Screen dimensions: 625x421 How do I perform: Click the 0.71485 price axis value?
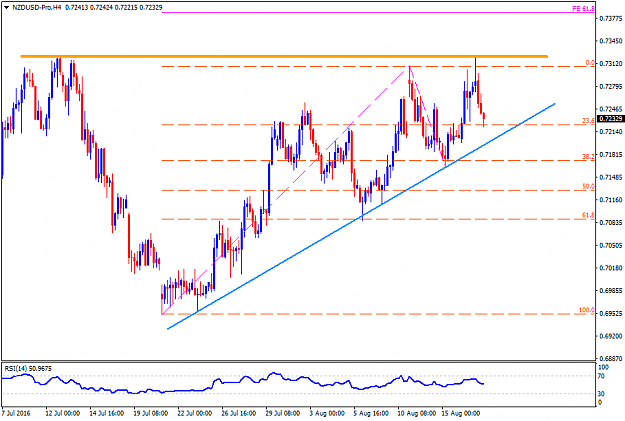(x=611, y=177)
